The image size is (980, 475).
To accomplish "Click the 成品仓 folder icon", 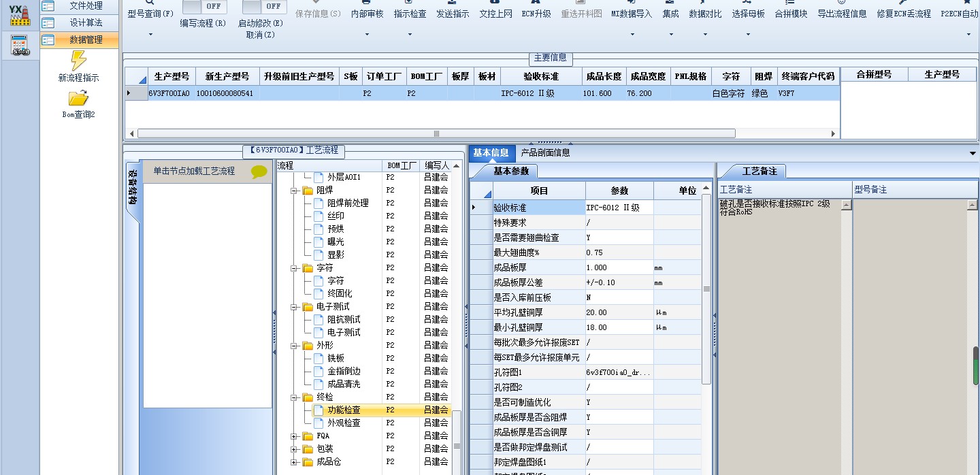I will [308, 461].
